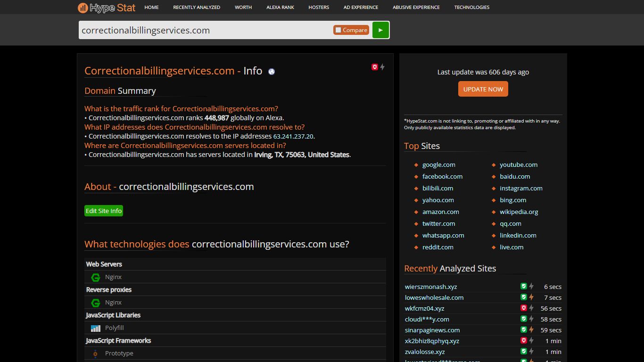
Task: Open loweswholesale.com recently analyzed link
Action: coord(434,297)
